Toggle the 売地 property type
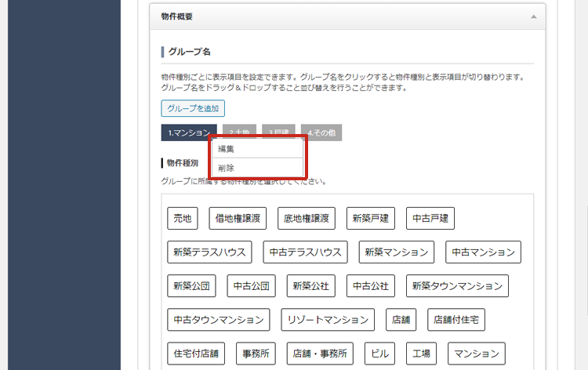Viewport: 588px width, 370px height. tap(182, 219)
